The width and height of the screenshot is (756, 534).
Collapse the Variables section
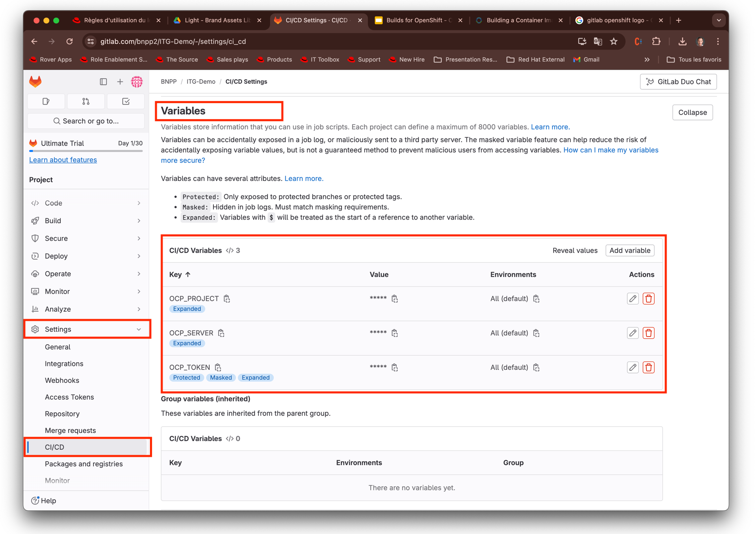coord(692,113)
